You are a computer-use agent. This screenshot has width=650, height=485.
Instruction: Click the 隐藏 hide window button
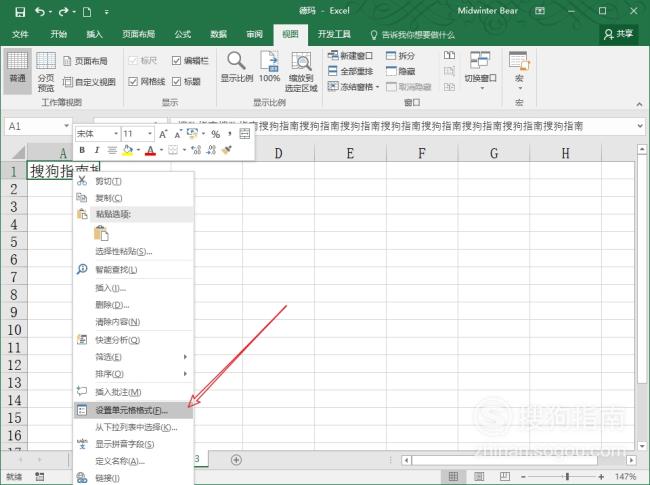tap(400, 71)
